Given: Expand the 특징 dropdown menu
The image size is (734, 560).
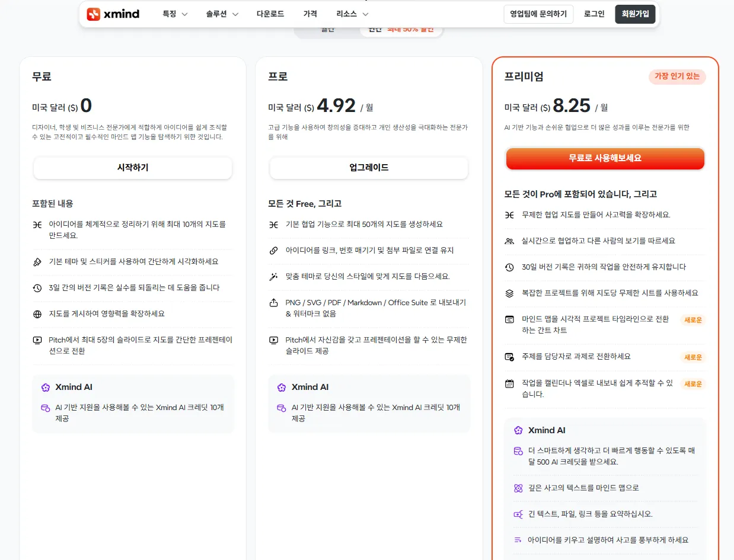Looking at the screenshot, I should tap(174, 14).
